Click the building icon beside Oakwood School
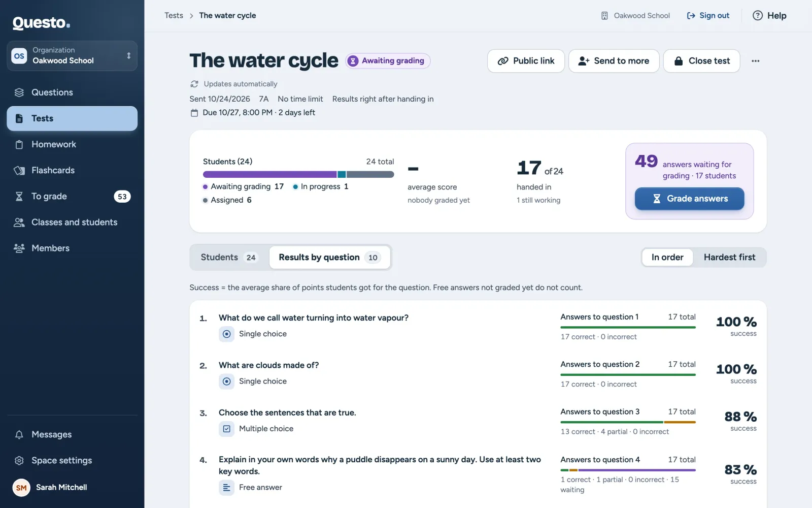 [604, 16]
